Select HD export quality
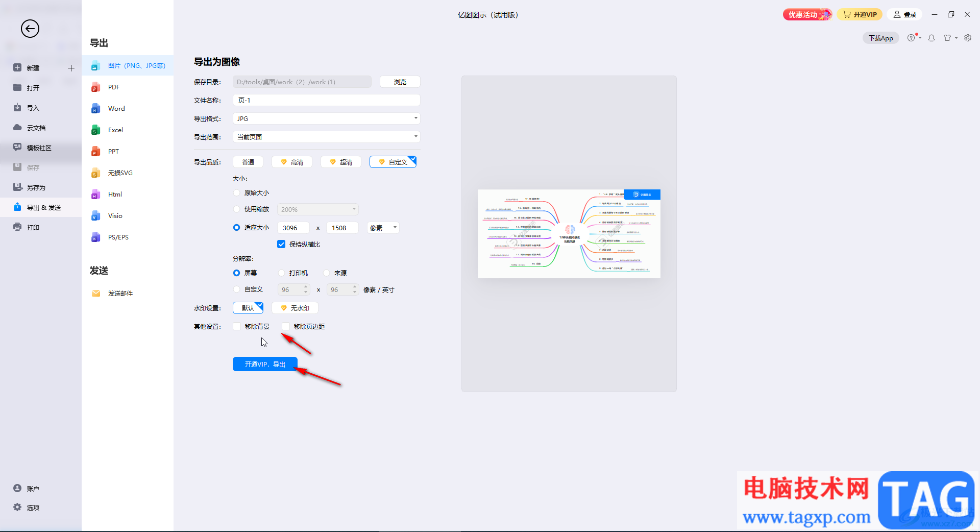980x532 pixels. [x=292, y=162]
